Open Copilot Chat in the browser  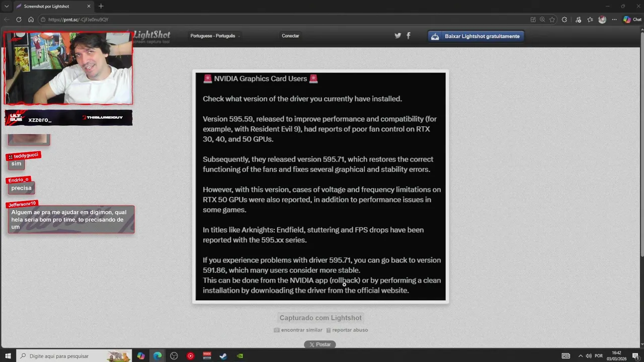[x=632, y=20]
